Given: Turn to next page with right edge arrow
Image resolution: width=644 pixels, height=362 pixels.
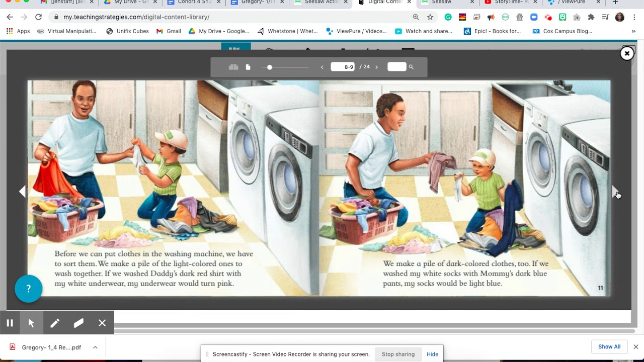Looking at the screenshot, I should click(615, 192).
